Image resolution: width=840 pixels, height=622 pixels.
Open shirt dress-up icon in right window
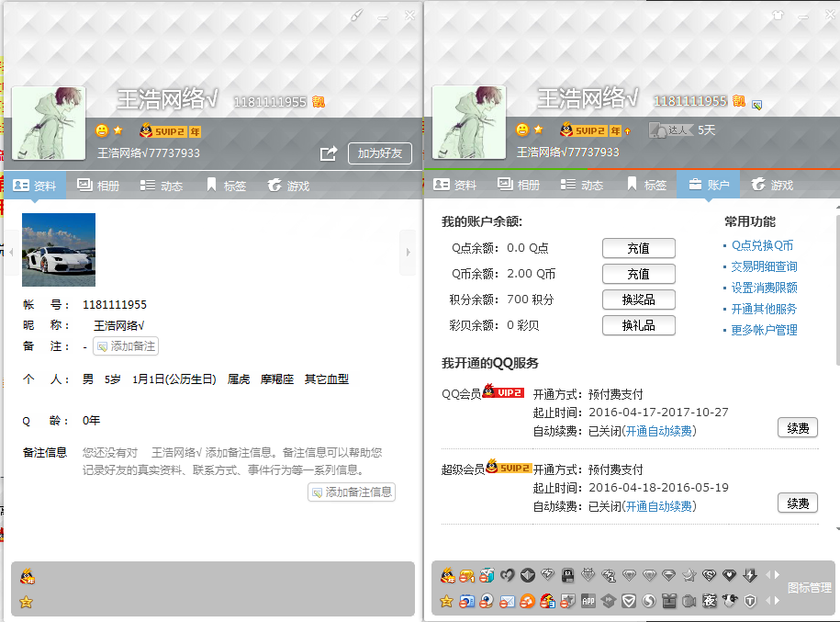pyautogui.click(x=778, y=16)
